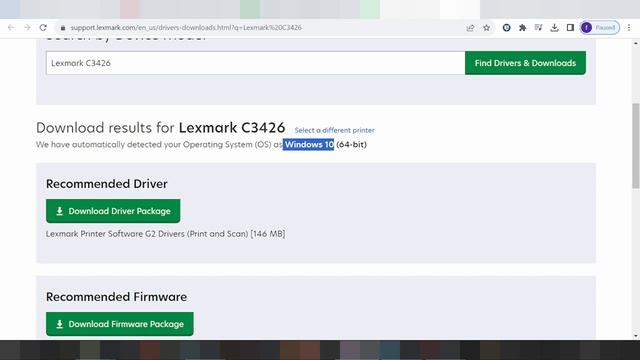Image resolution: width=640 pixels, height=360 pixels.
Task: Go back to the previous page
Action: point(11,28)
